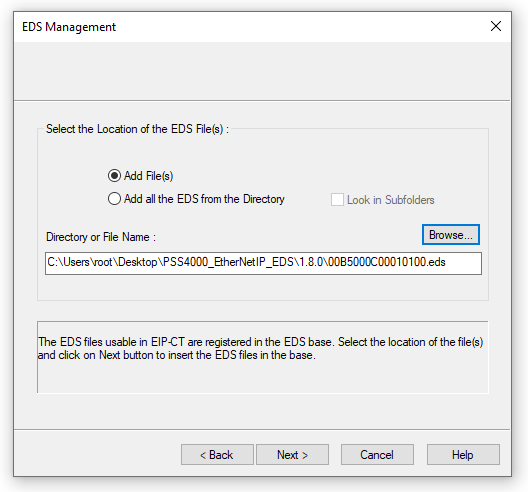Click the Select the Location group heading
The height and width of the screenshot is (492, 528).
[137, 129]
